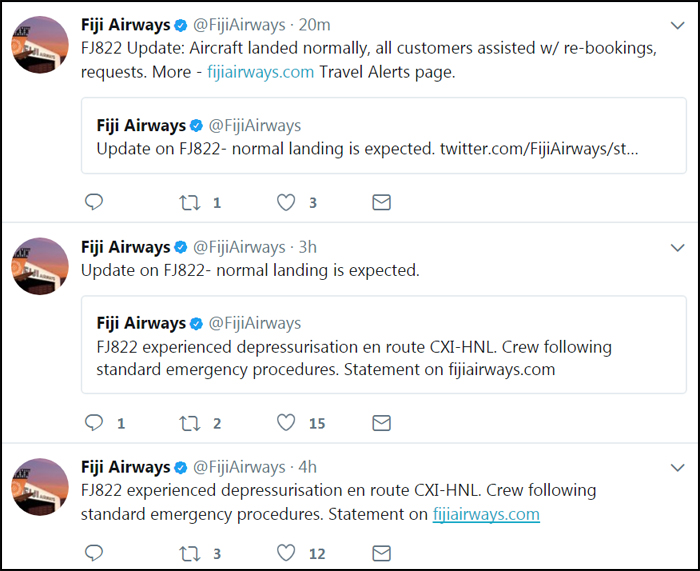Follow underlined fijiairways.com link in 4h tweet
The width and height of the screenshot is (700, 571).
tap(486, 515)
